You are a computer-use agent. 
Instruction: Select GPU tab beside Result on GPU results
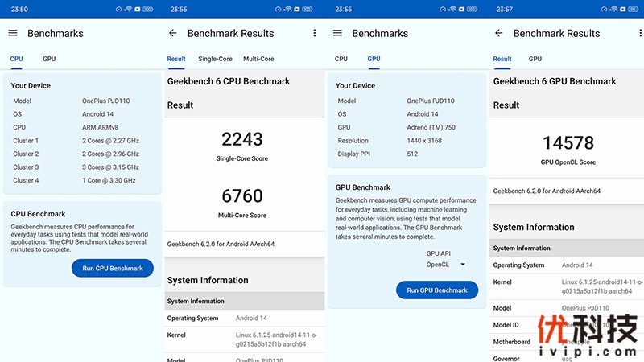coord(535,59)
